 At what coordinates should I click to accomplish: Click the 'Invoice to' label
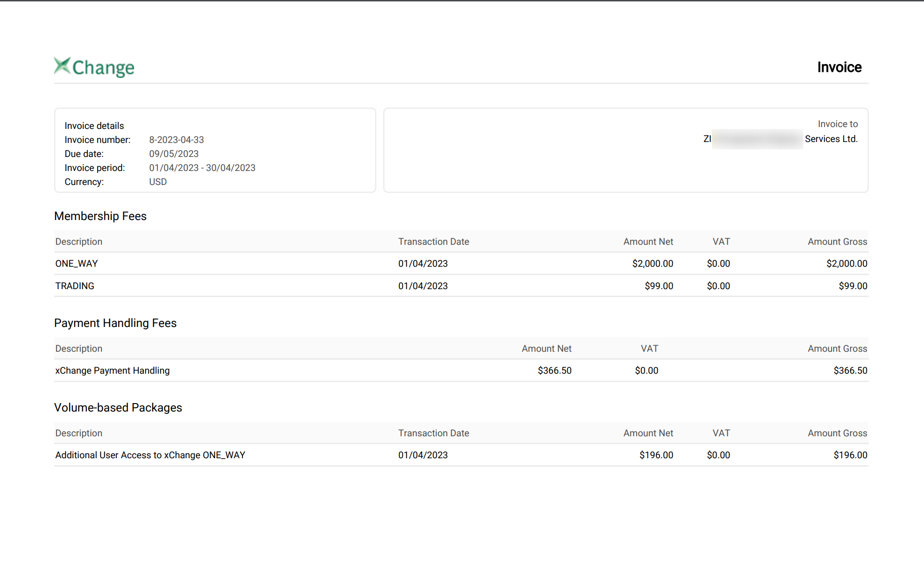(838, 124)
